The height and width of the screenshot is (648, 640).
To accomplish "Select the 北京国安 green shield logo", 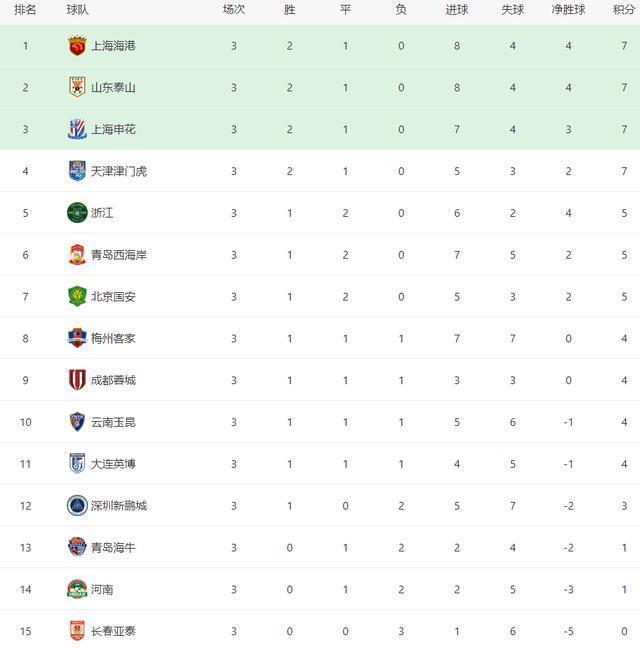I will tap(77, 296).
